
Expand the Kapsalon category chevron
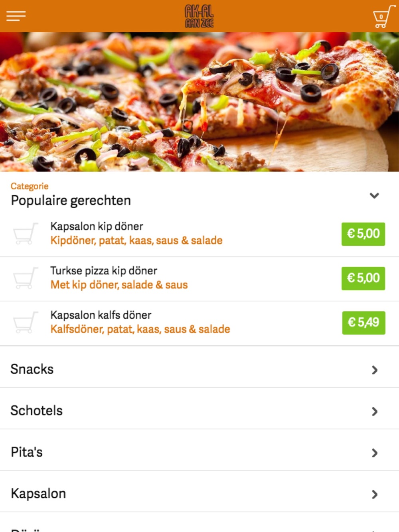click(x=374, y=495)
